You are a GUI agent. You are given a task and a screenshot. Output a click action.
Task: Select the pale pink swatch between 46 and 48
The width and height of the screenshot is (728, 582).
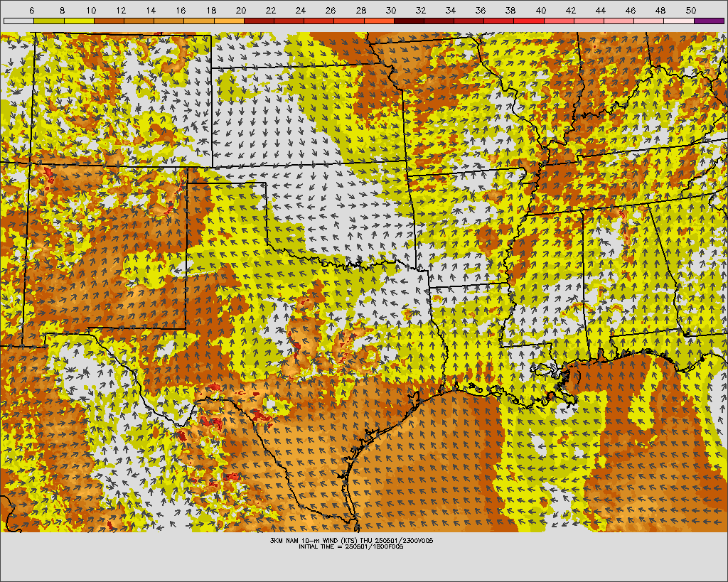[648, 21]
